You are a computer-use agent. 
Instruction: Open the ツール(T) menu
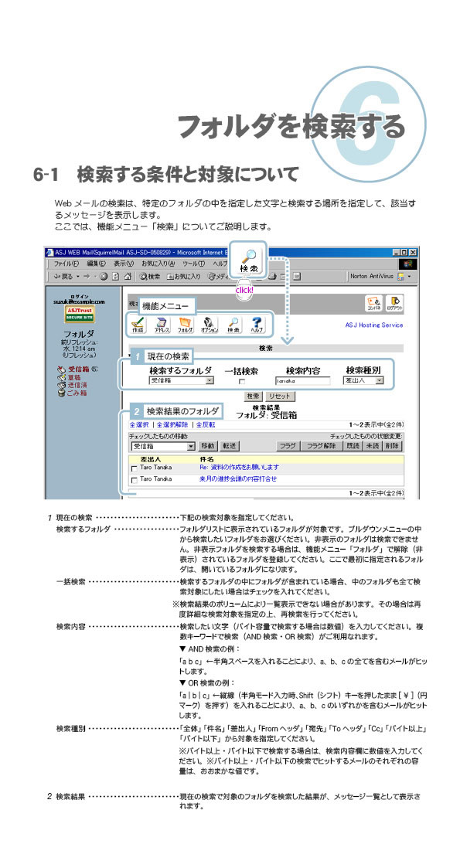click(x=194, y=263)
